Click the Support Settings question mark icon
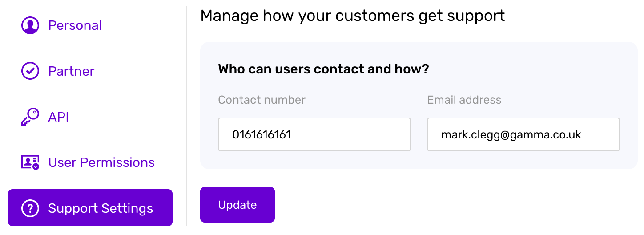 (x=30, y=208)
